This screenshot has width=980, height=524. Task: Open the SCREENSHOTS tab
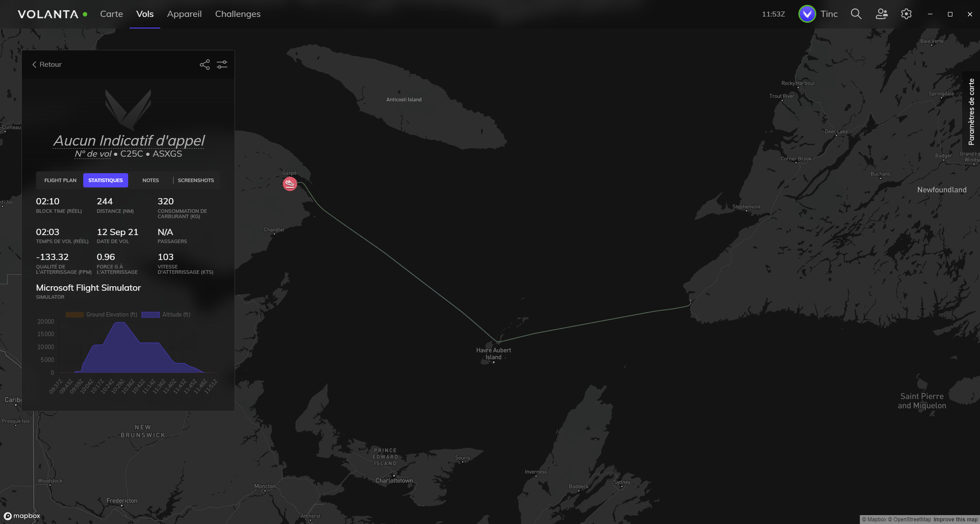(196, 180)
